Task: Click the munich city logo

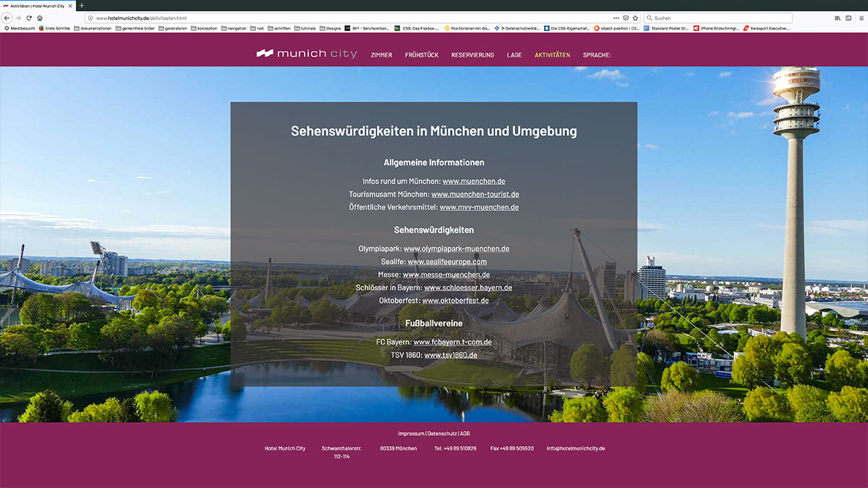Action: 307,54
